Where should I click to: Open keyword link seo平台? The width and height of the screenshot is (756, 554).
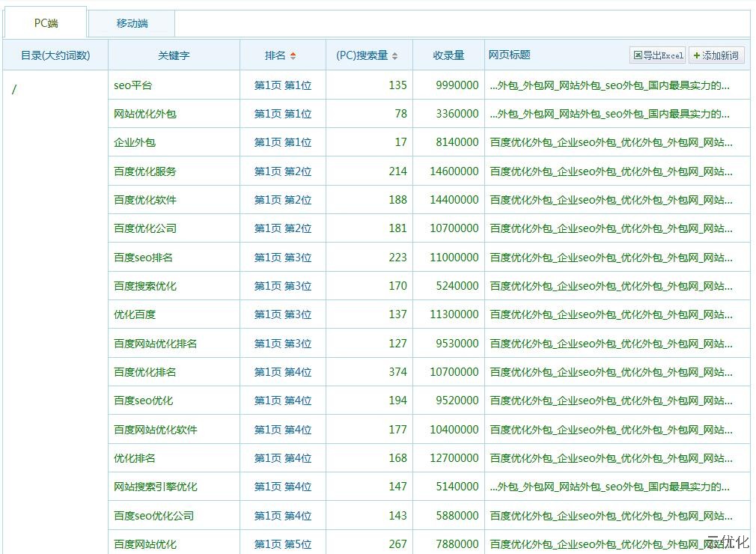pos(133,85)
